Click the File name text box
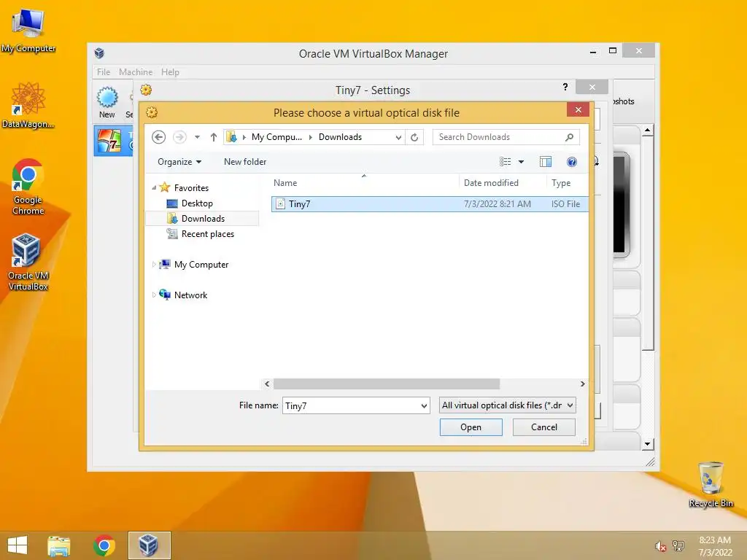The image size is (747, 560). (x=351, y=405)
